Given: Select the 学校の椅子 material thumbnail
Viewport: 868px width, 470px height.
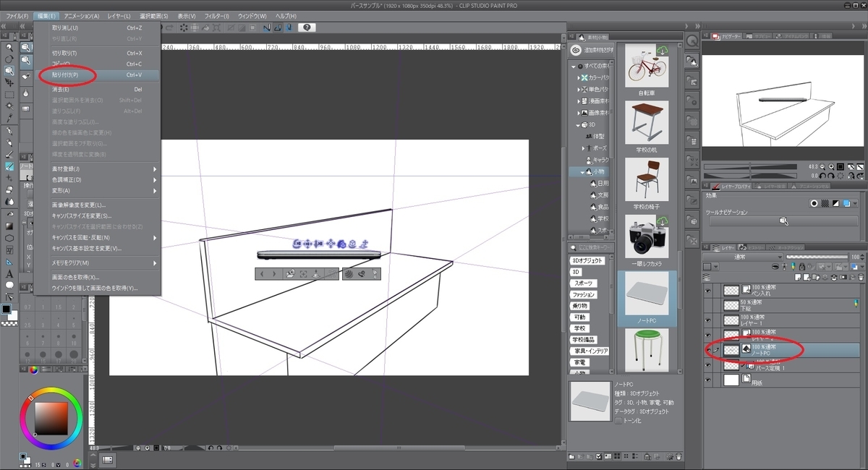Looking at the screenshot, I should [x=646, y=179].
